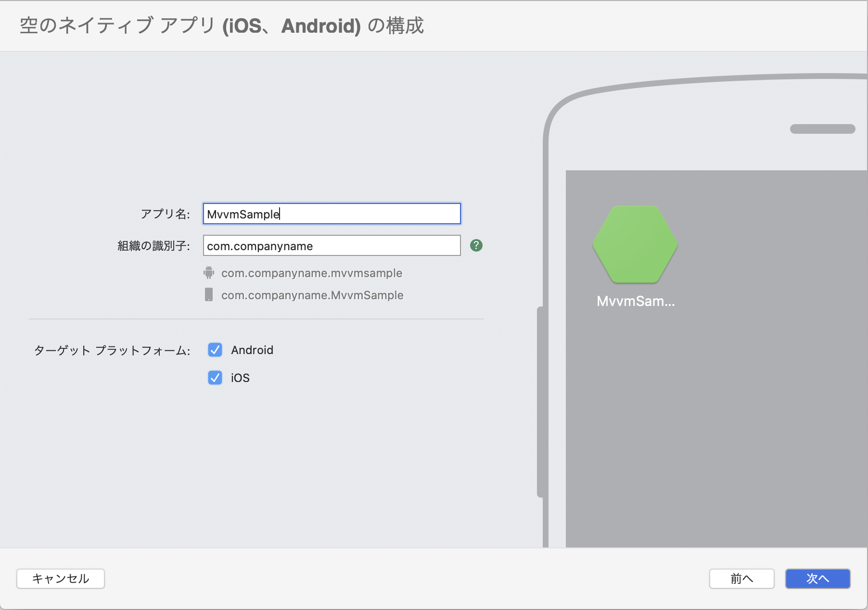This screenshot has height=610, width=868.
Task: Click the phone speaker graphic in the preview
Action: point(822,128)
